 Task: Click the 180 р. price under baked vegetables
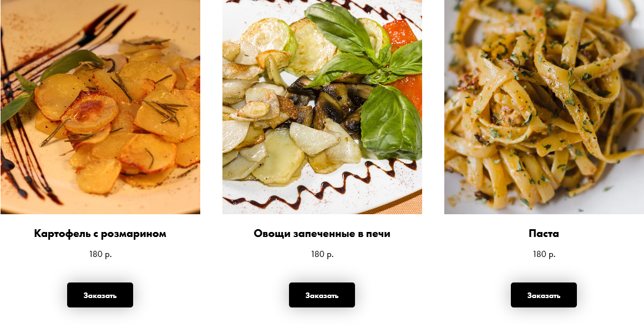click(322, 254)
